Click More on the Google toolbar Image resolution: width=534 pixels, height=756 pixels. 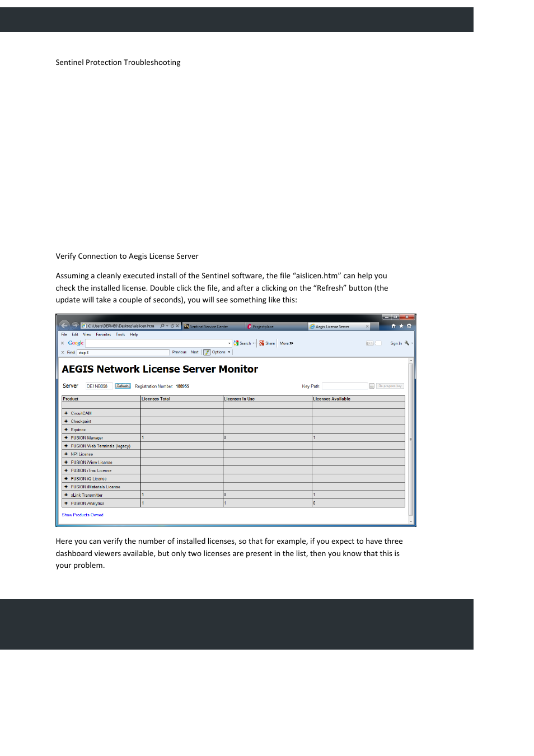287,343
